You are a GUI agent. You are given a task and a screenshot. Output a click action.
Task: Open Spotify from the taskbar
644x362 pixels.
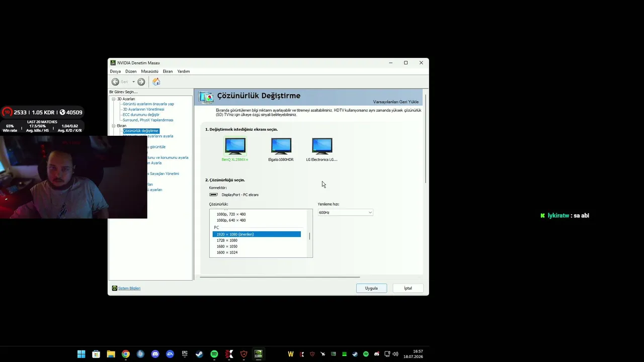(214, 354)
